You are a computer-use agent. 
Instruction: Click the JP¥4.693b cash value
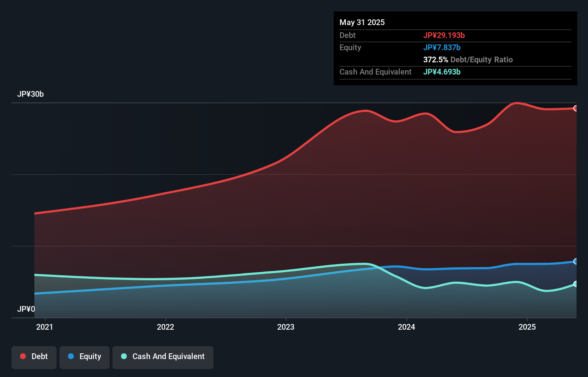coord(442,72)
